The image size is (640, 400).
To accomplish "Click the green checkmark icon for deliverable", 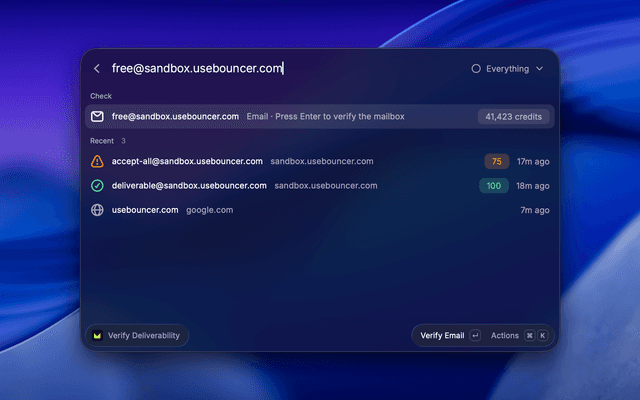I will coord(97,186).
